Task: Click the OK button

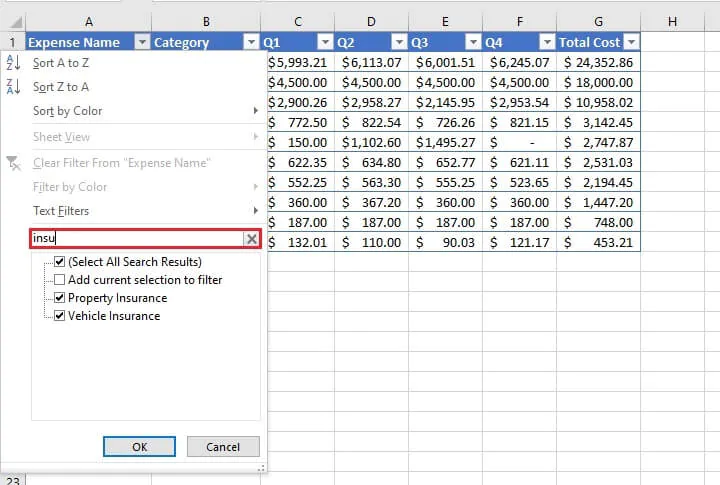Action: 140,447
